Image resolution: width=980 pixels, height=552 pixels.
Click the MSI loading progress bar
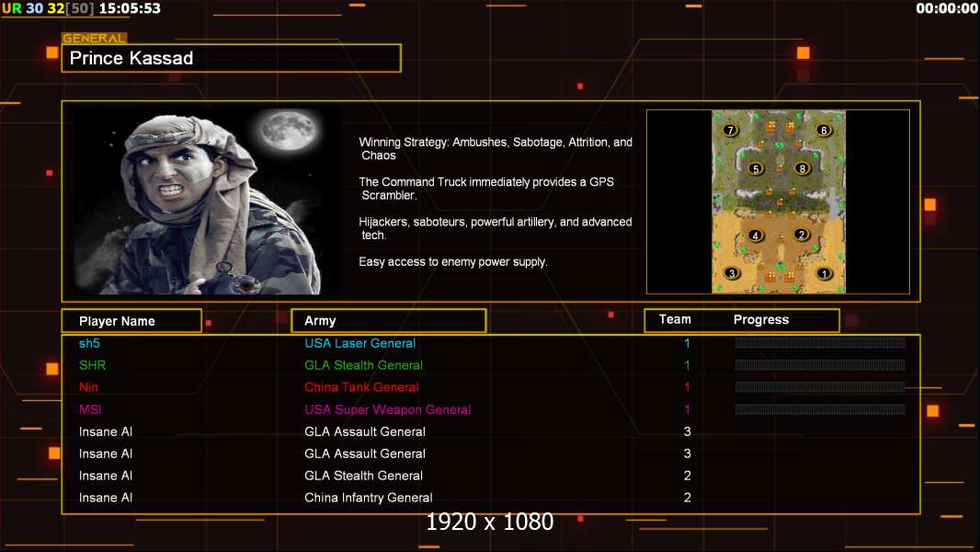[x=820, y=409]
